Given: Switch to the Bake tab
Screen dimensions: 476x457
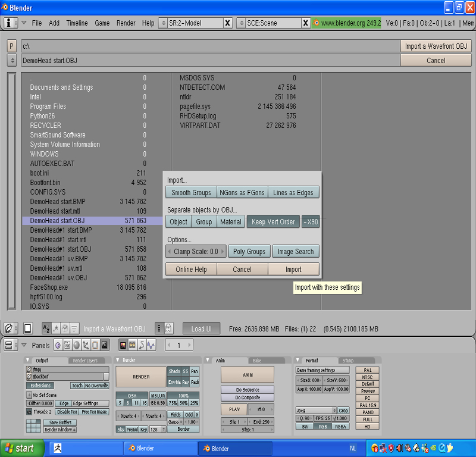Looking at the screenshot, I should [257, 361].
